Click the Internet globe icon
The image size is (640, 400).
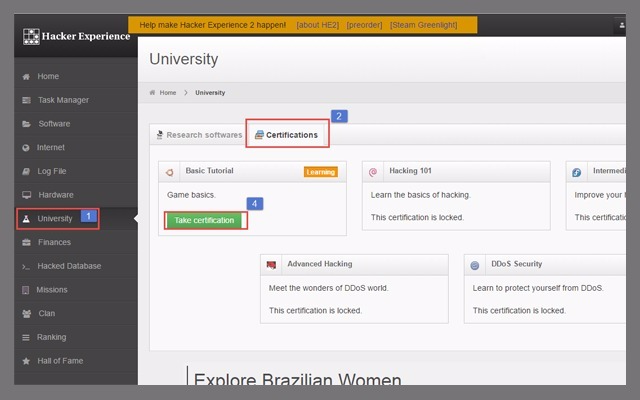click(26, 148)
